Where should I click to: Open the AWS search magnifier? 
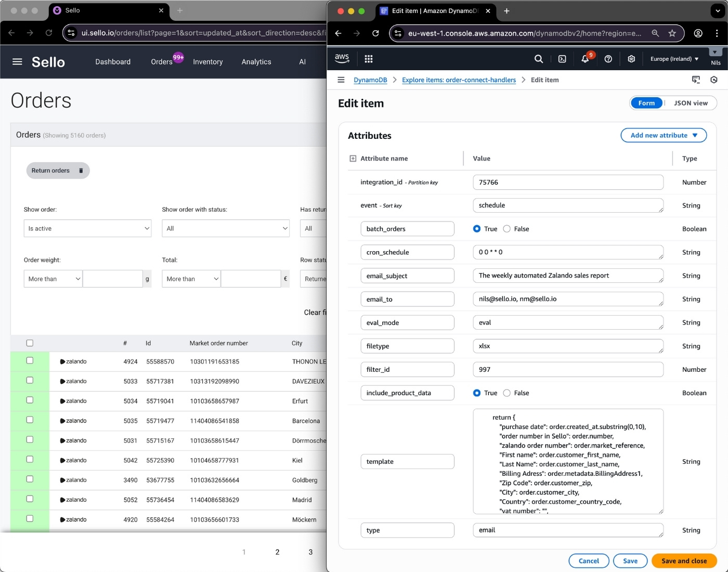pyautogui.click(x=539, y=59)
